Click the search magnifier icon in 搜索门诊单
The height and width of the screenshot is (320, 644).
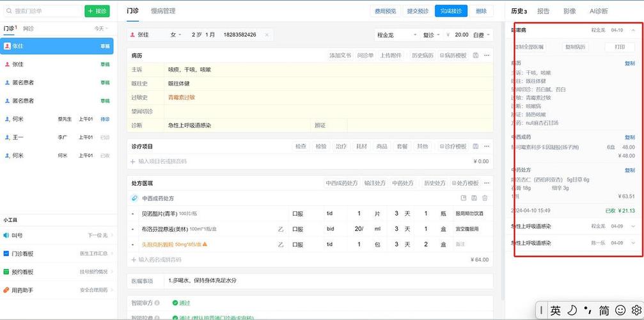click(9, 11)
